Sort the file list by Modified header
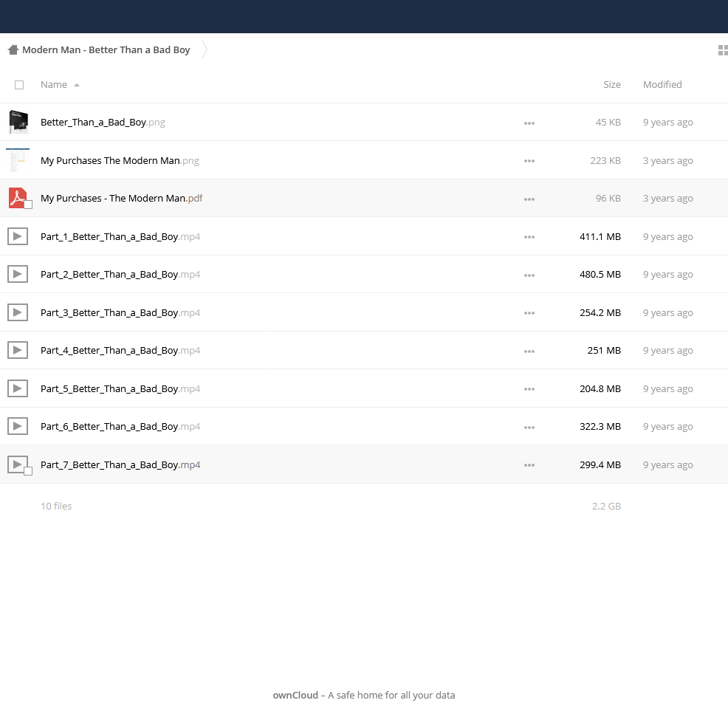Image resolution: width=728 pixels, height=717 pixels. [x=662, y=84]
